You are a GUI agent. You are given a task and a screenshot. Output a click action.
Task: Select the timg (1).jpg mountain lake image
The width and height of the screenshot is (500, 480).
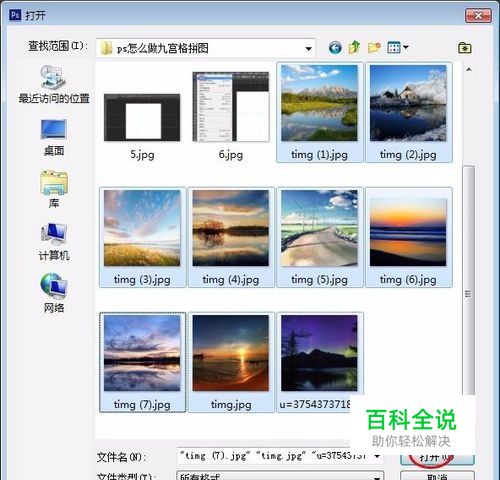pos(319,103)
